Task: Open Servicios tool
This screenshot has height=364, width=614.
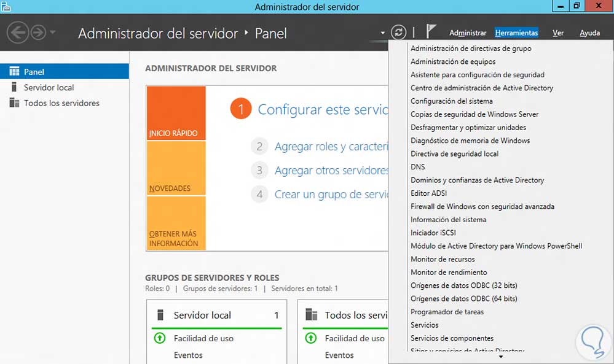Action: [424, 325]
